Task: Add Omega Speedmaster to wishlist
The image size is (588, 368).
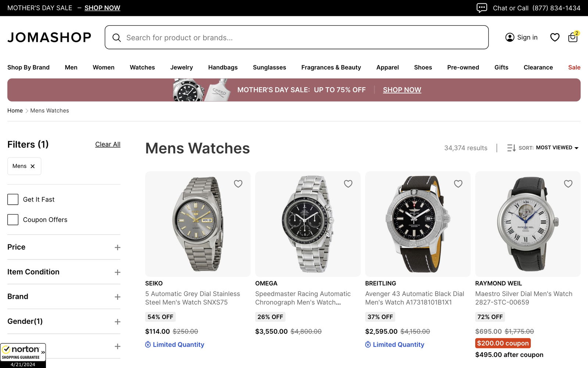Action: pyautogui.click(x=348, y=184)
